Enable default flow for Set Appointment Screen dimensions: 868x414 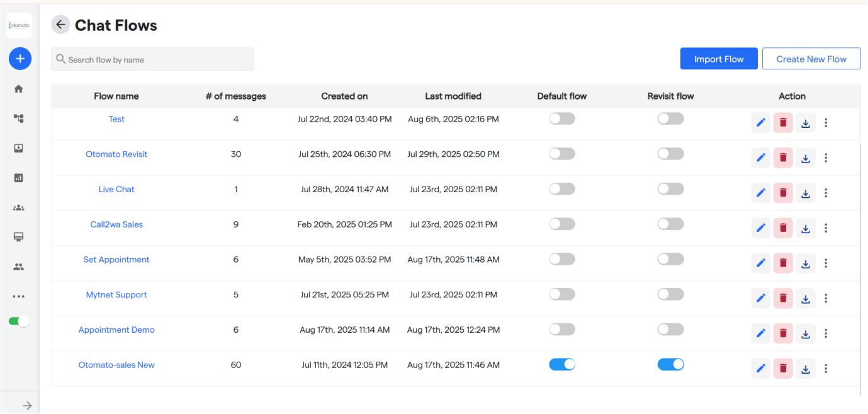click(x=561, y=259)
